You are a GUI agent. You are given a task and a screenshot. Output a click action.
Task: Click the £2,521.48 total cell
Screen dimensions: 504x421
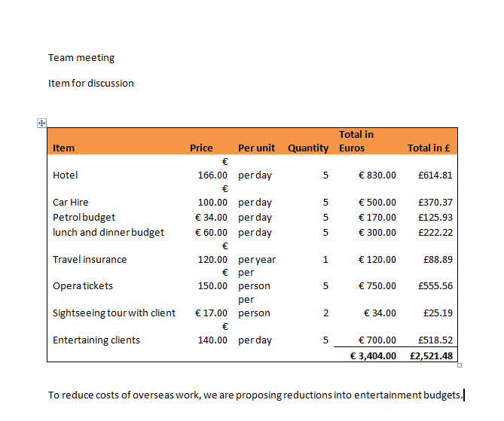[431, 355]
